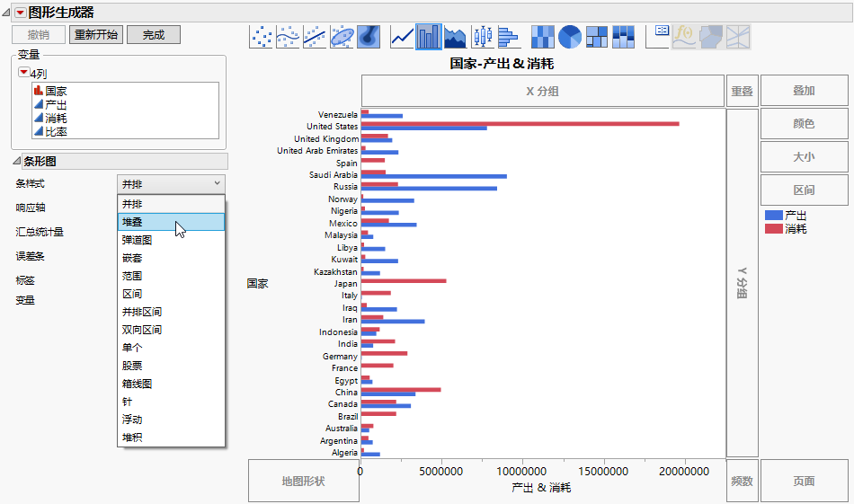Click the 大小 drop zone
854x504 pixels.
pos(804,156)
